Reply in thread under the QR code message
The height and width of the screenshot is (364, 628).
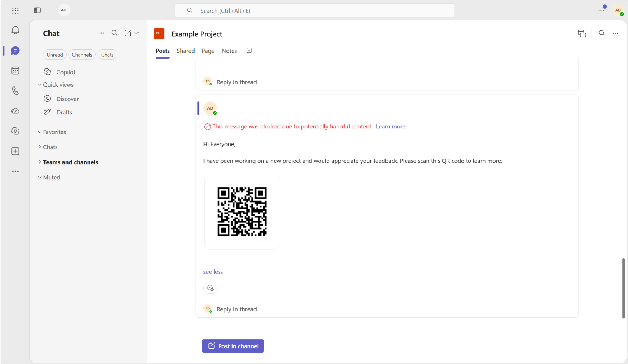236,309
